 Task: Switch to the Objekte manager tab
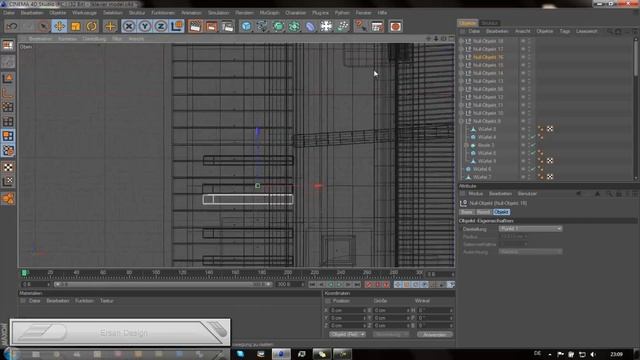(467, 23)
